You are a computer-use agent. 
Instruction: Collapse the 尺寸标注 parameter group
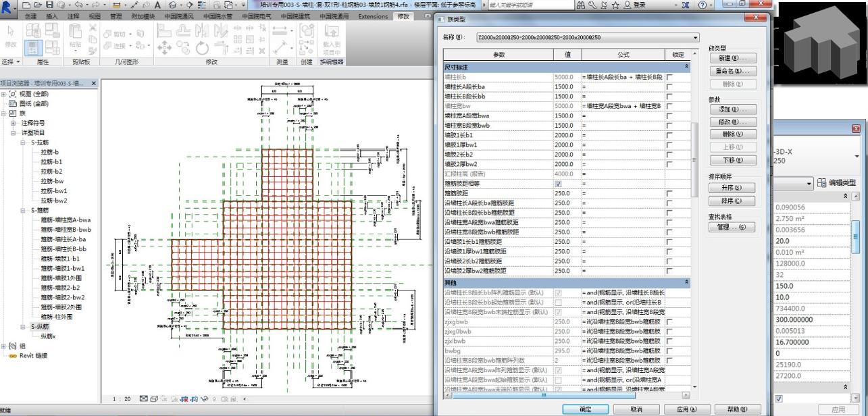(x=687, y=68)
